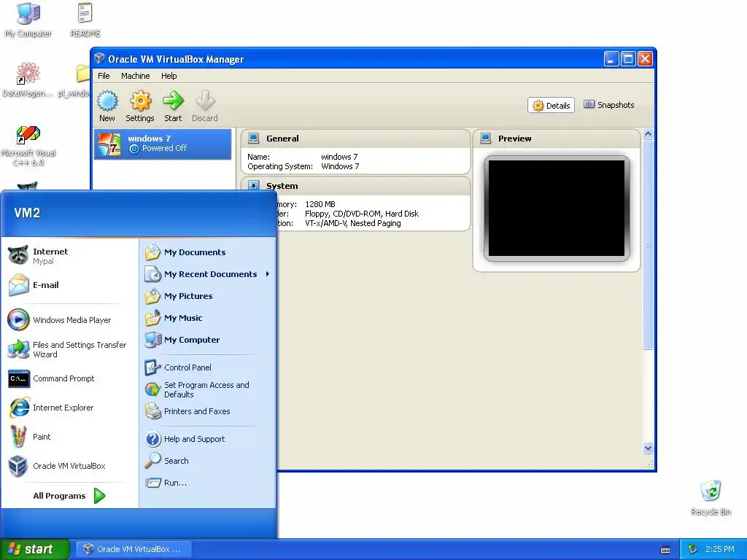Viewport: 747px width, 560px height.
Task: Select the Microsoft Visual C++ 6.0 desktop icon
Action: tap(28, 145)
